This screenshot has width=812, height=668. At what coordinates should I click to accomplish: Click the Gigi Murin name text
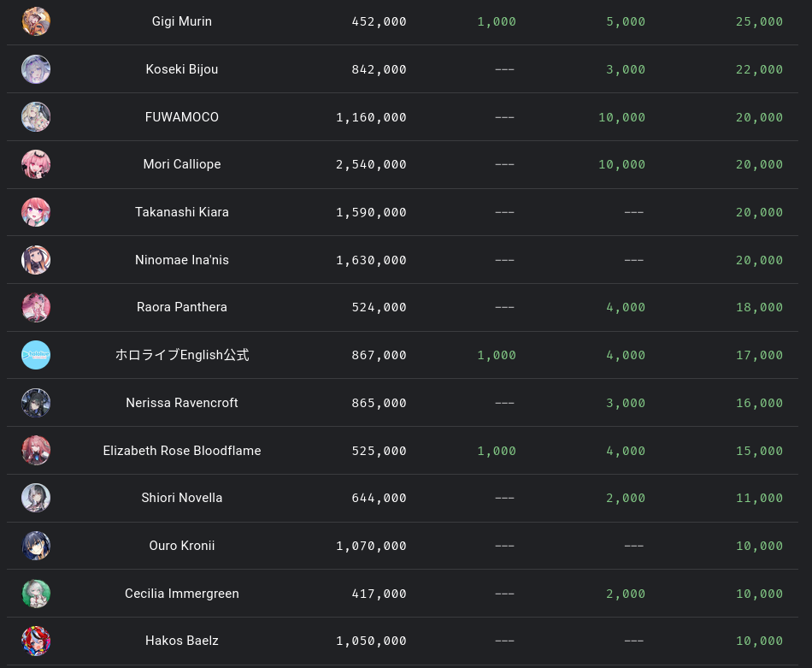(182, 21)
